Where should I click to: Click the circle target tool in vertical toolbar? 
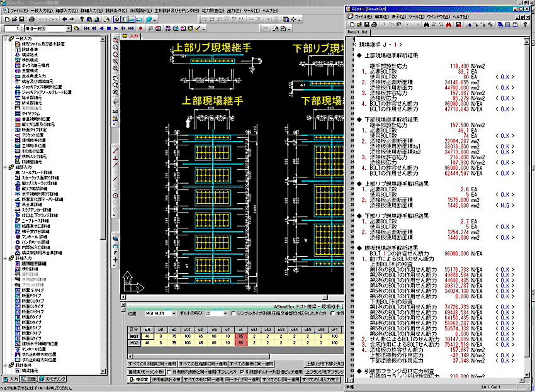click(116, 196)
